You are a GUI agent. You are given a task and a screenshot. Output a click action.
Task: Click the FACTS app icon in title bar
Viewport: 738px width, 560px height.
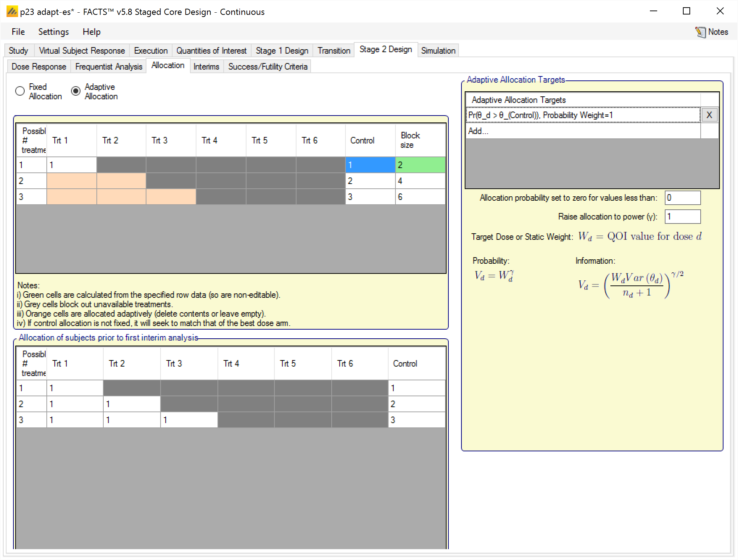(x=12, y=12)
